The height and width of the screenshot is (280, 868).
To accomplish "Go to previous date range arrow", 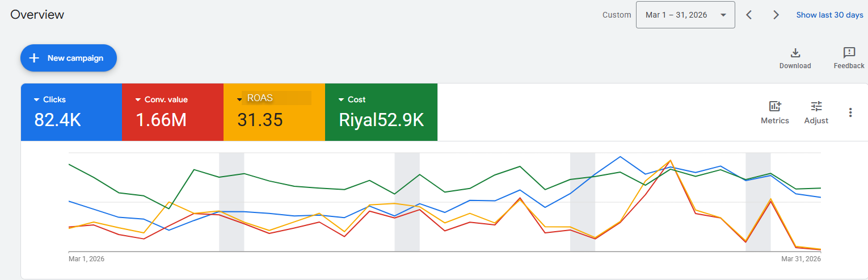I will (749, 15).
